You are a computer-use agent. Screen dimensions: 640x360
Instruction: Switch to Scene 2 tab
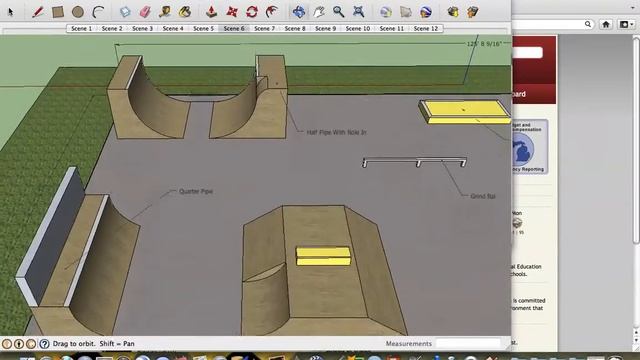[x=112, y=29]
